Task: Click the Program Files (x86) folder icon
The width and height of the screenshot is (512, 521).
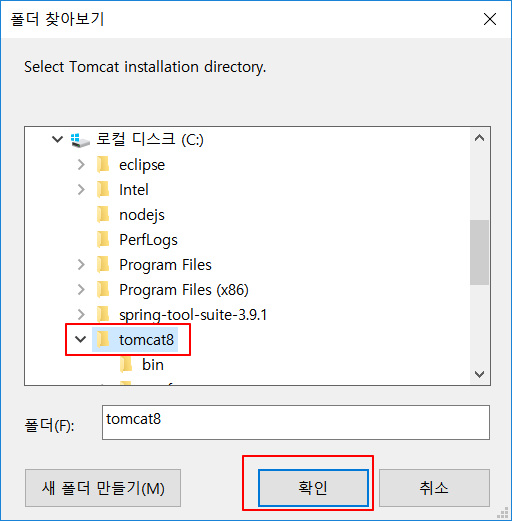Action: 103,290
